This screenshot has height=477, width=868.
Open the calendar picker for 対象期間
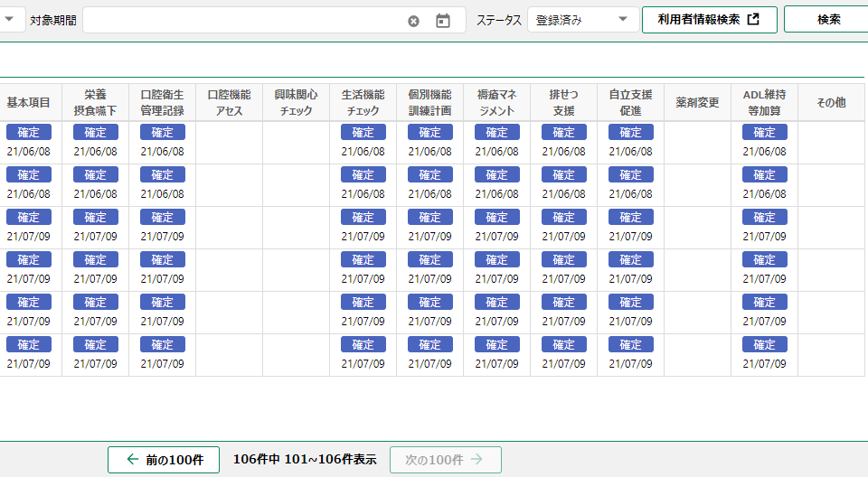(x=442, y=21)
